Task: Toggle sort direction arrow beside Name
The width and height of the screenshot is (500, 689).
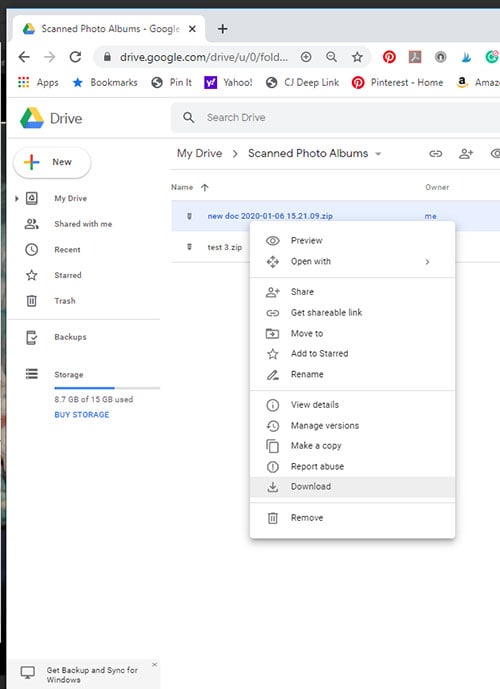Action: click(205, 187)
